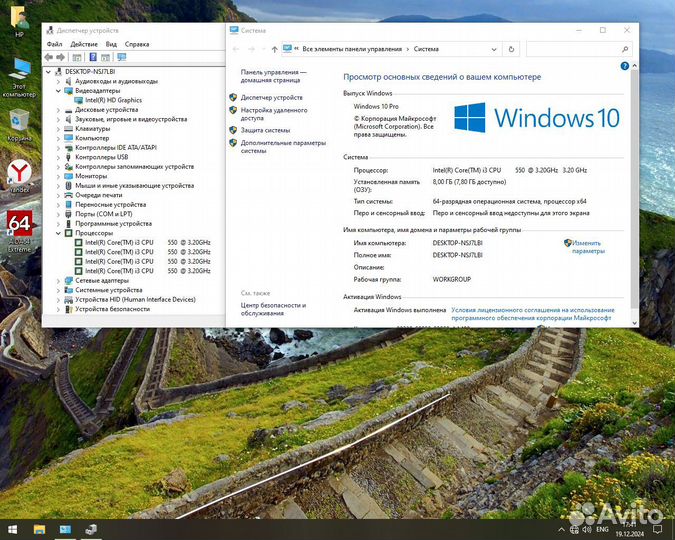Open the Корзина recycle bin icon
The height and width of the screenshot is (540, 675).
(x=19, y=125)
